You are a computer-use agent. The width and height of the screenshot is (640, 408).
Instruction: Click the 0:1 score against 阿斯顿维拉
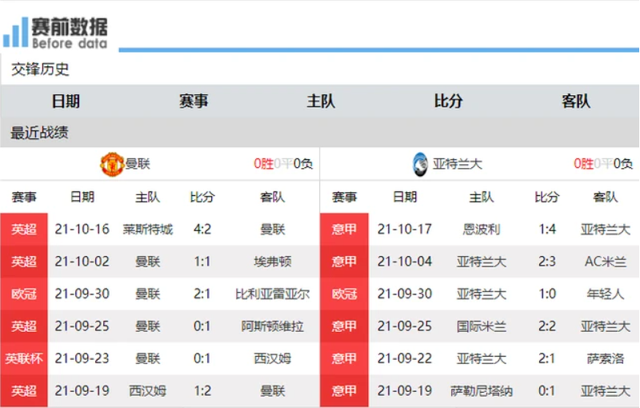[202, 326]
